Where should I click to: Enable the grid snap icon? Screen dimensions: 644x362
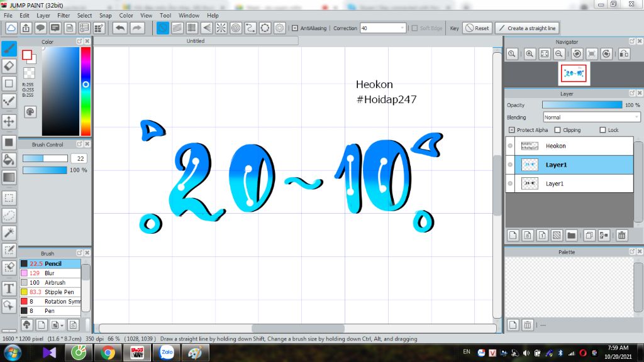pyautogui.click(x=192, y=28)
